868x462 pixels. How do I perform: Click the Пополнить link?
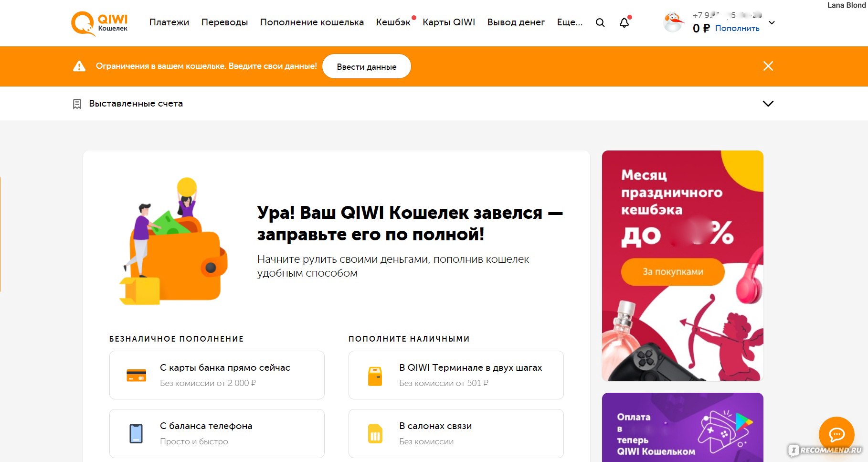tap(737, 28)
